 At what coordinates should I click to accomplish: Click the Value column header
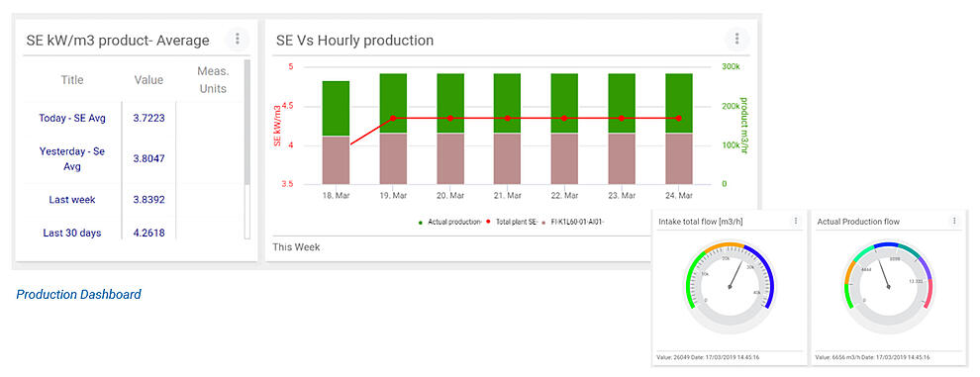coord(148,80)
